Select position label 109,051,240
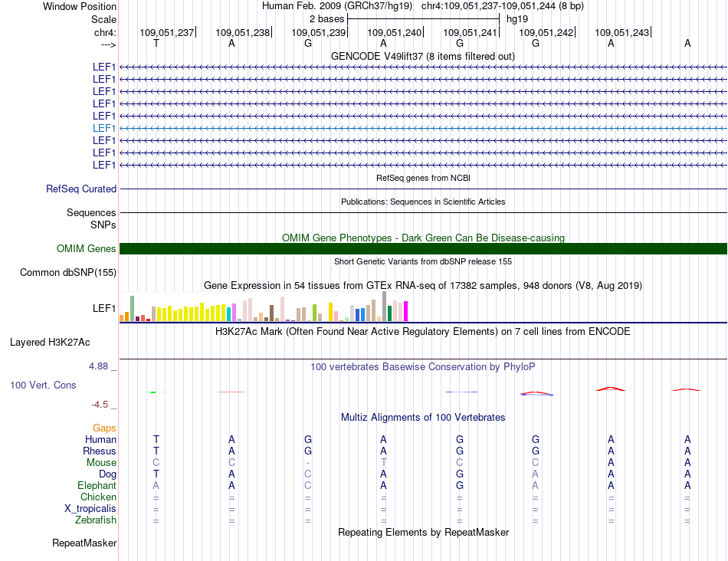 click(x=394, y=32)
